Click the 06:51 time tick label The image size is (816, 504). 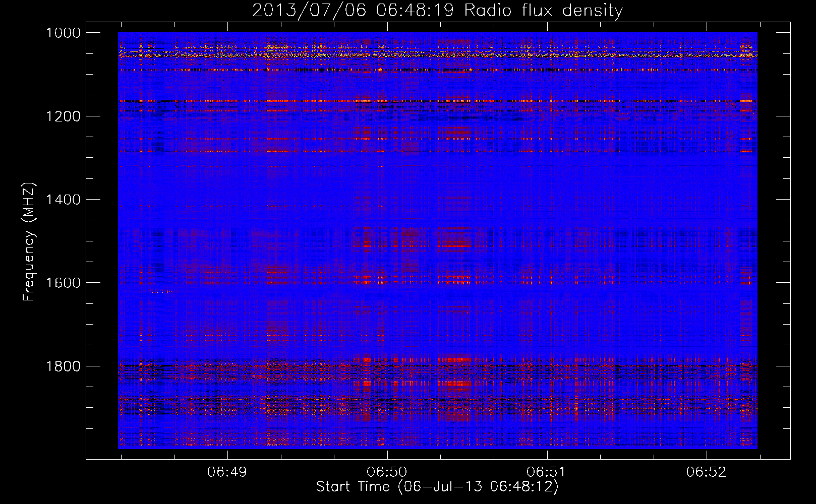coord(547,472)
